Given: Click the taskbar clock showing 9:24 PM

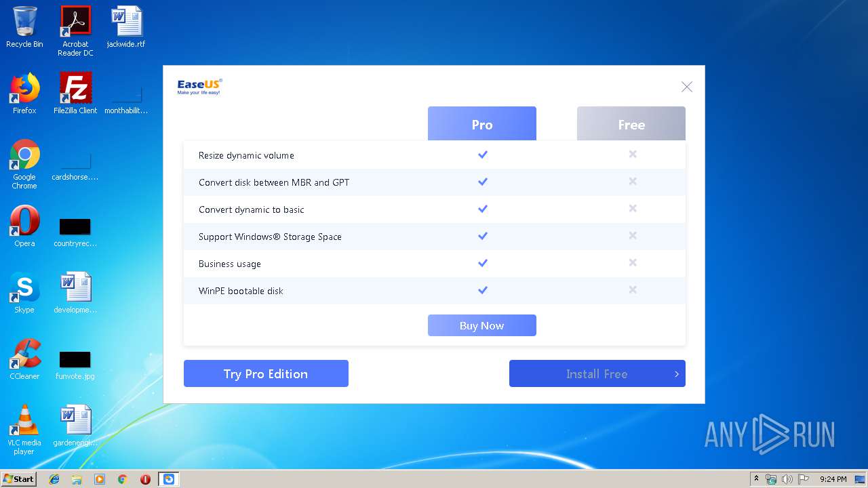Looking at the screenshot, I should click(833, 479).
